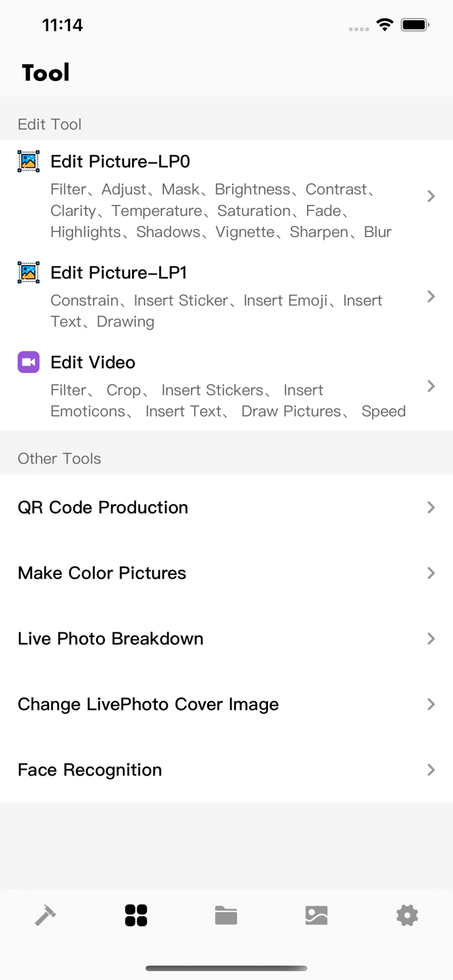Tap the grid-shaped Tools tab icon

point(136,915)
